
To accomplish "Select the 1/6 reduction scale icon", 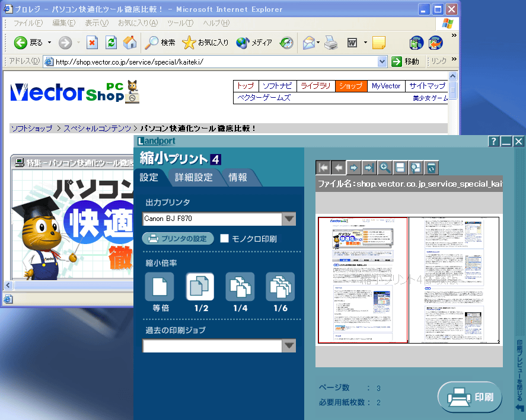I will click(280, 286).
